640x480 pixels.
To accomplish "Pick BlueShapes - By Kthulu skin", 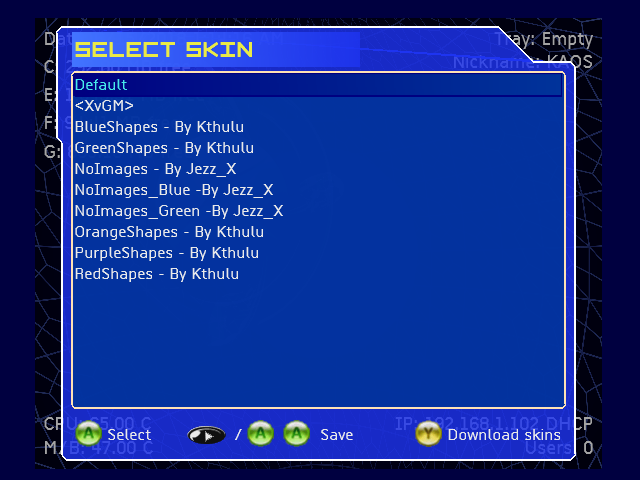I will pos(159,127).
